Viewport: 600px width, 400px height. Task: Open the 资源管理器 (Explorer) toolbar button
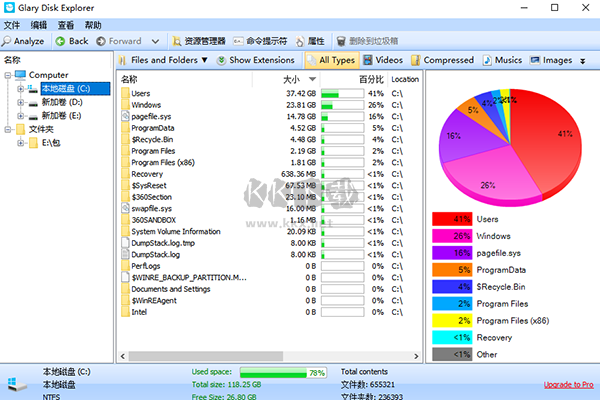[x=197, y=41]
